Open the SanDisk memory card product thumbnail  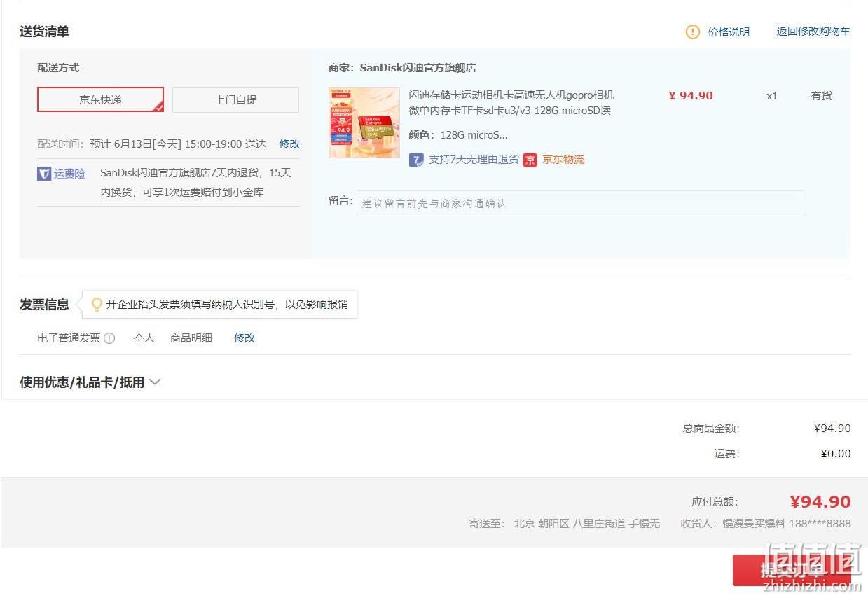coord(364,123)
